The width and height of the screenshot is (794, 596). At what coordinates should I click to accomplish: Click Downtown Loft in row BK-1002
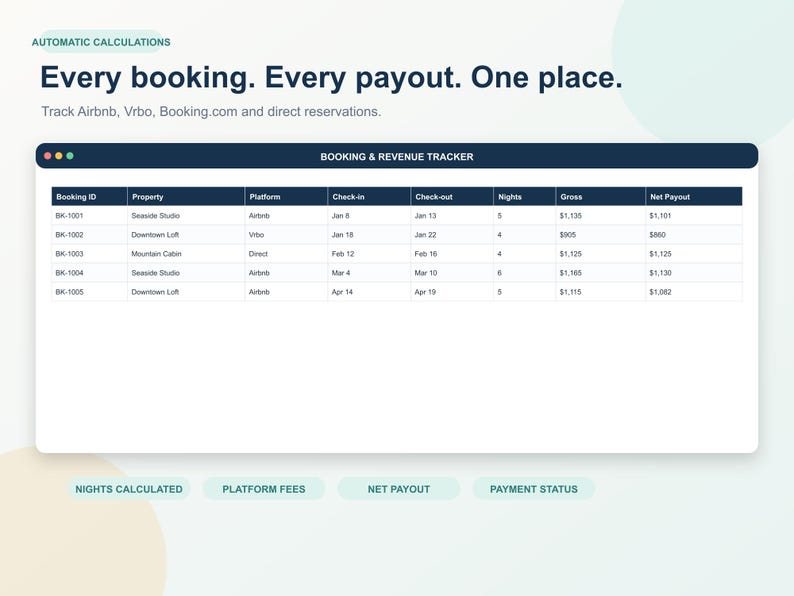click(186, 235)
